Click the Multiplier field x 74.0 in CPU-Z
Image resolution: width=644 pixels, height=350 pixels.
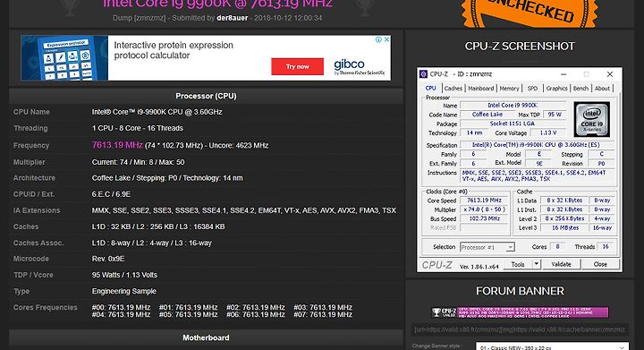pyautogui.click(x=484, y=209)
